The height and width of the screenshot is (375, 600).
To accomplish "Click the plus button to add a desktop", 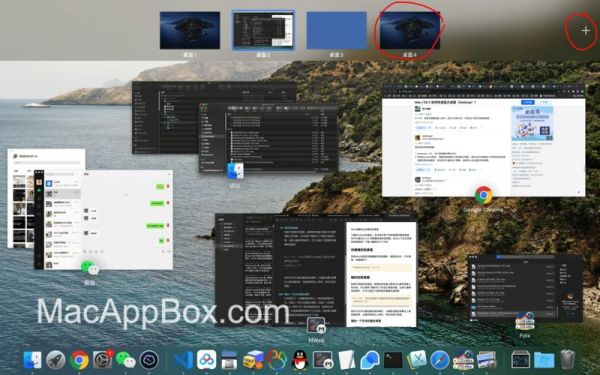I will click(x=585, y=31).
